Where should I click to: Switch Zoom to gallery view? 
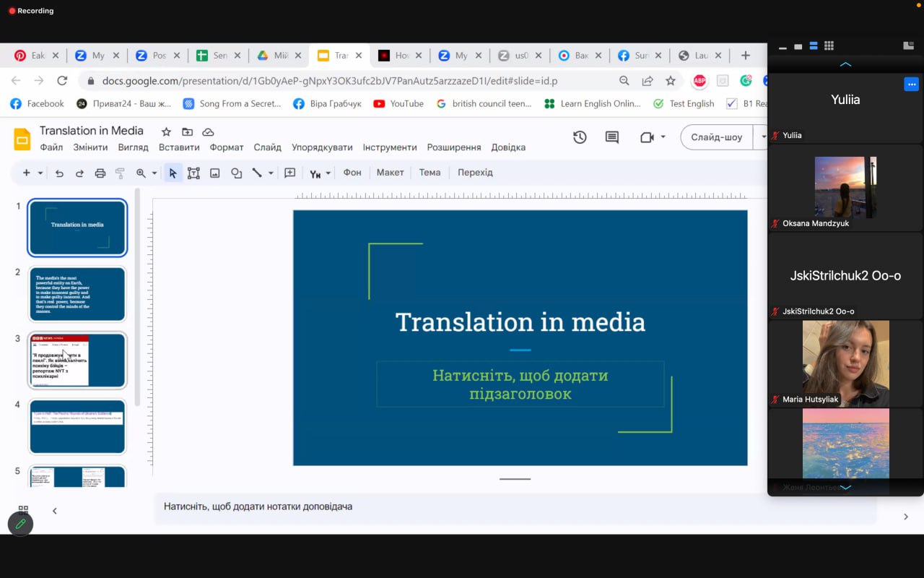(x=829, y=46)
